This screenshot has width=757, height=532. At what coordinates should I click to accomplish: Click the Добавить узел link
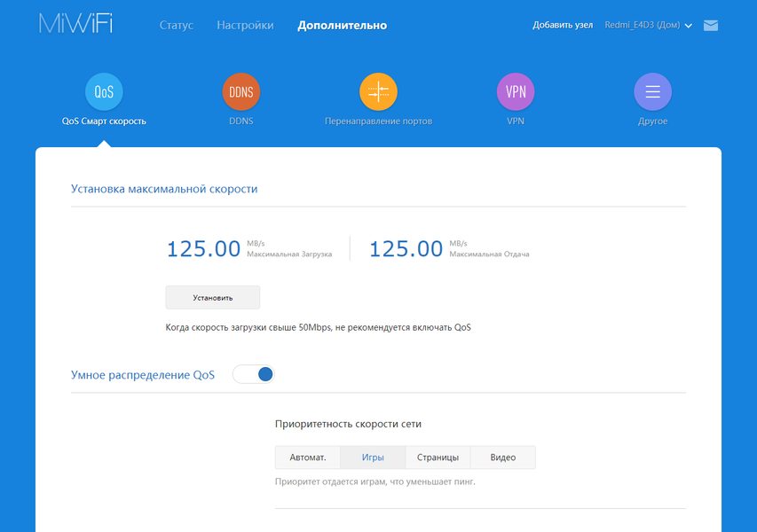coord(563,25)
